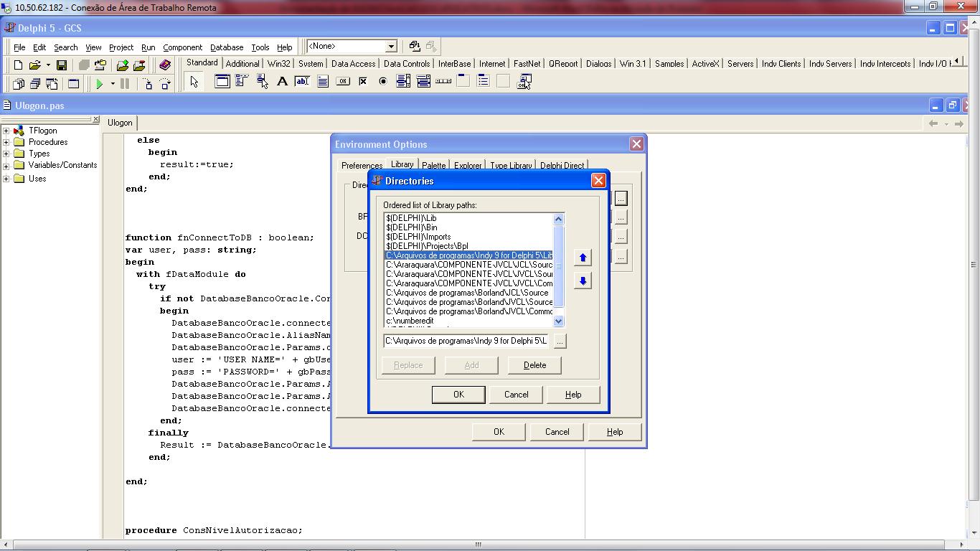Screen dimensions: 980x551
Task: Select the RadioButton component in palette
Action: (x=383, y=82)
